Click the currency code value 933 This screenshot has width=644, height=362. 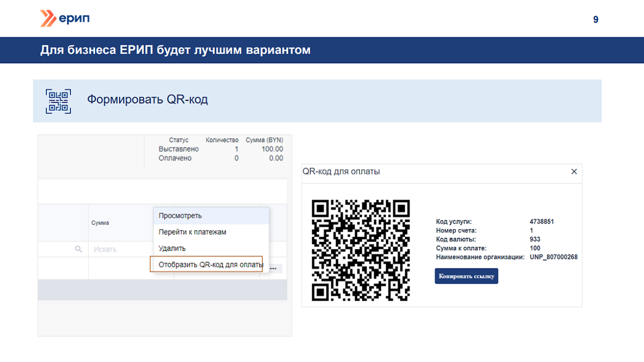[535, 239]
